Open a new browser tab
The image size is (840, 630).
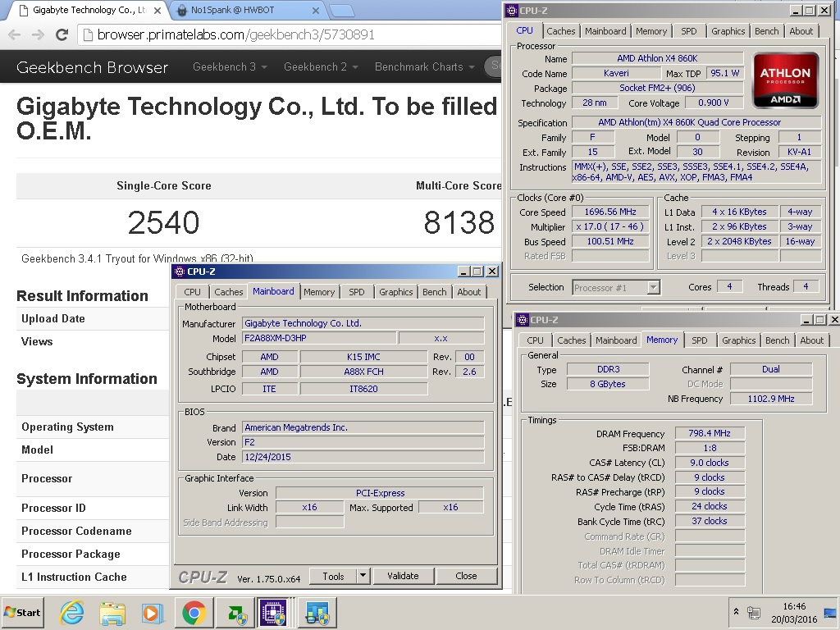(341, 11)
